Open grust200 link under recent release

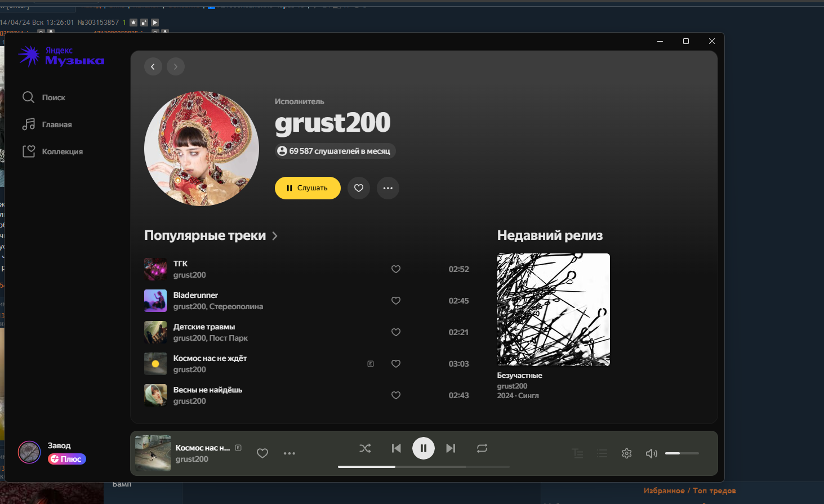[513, 386]
